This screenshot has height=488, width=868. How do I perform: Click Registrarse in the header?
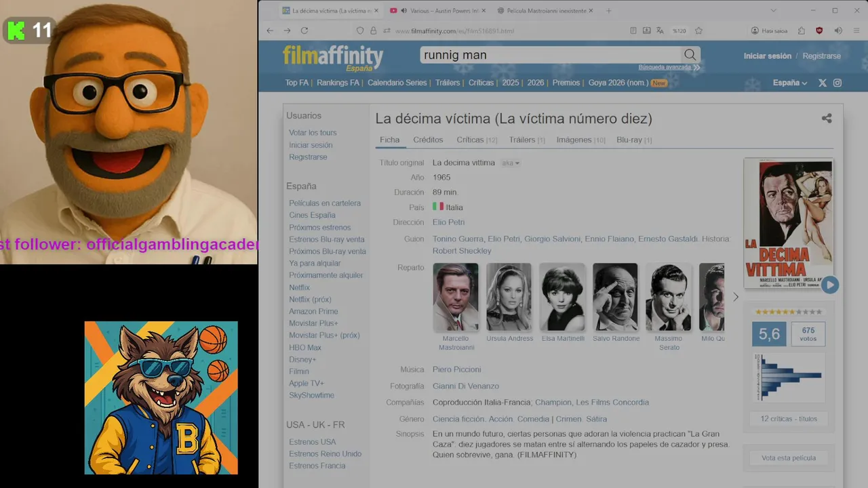[821, 56]
